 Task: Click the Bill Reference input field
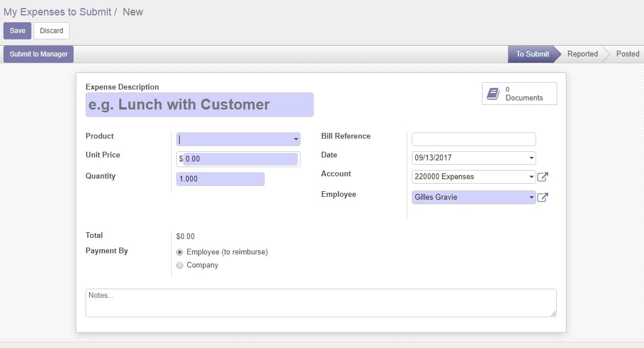[474, 139]
